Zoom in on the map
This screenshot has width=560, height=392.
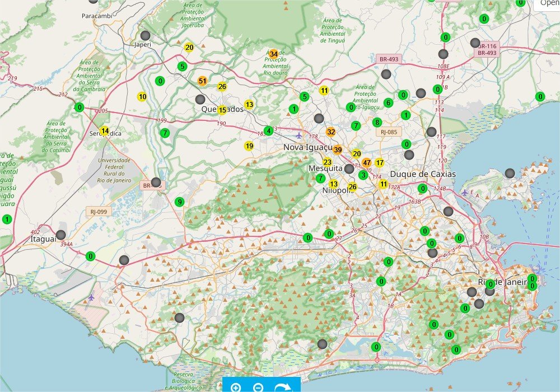tap(236, 387)
